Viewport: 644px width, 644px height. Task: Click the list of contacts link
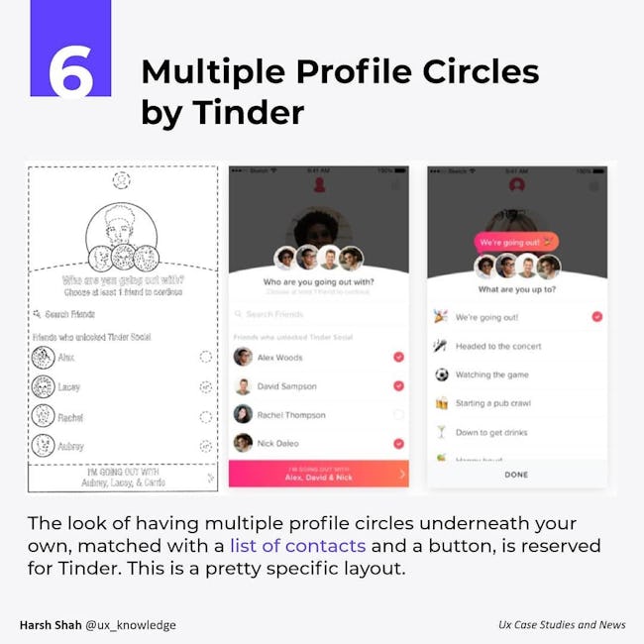click(298, 546)
